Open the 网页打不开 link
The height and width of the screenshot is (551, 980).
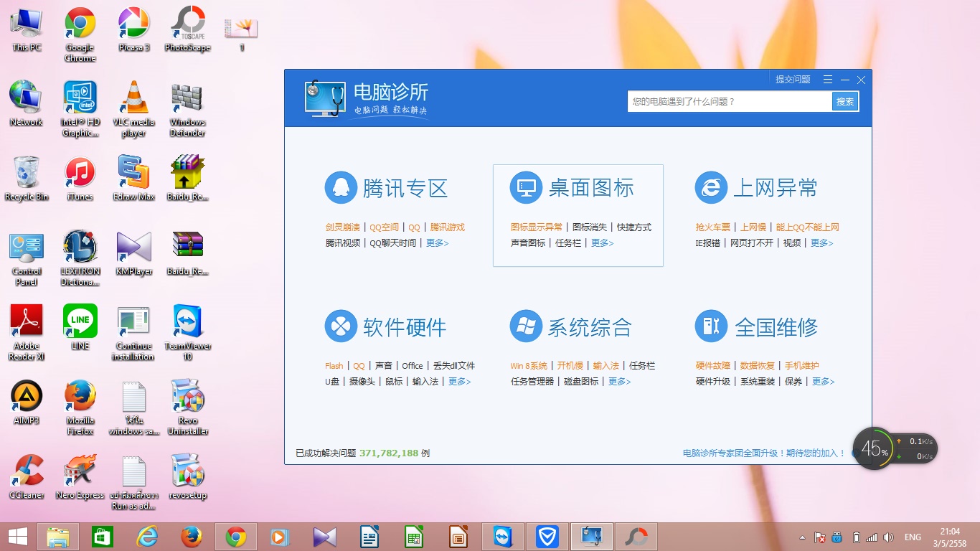pyautogui.click(x=752, y=243)
